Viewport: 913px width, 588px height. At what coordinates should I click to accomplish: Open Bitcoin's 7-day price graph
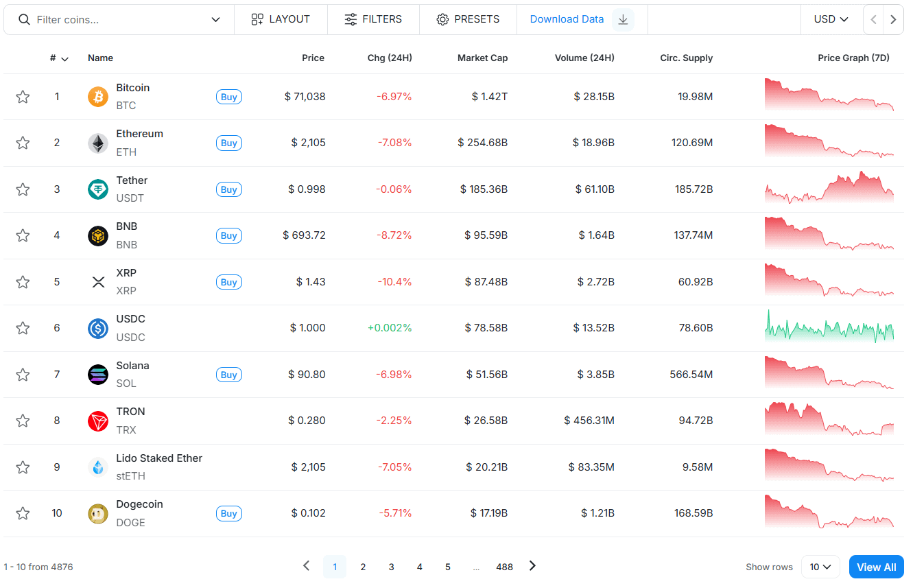point(829,95)
